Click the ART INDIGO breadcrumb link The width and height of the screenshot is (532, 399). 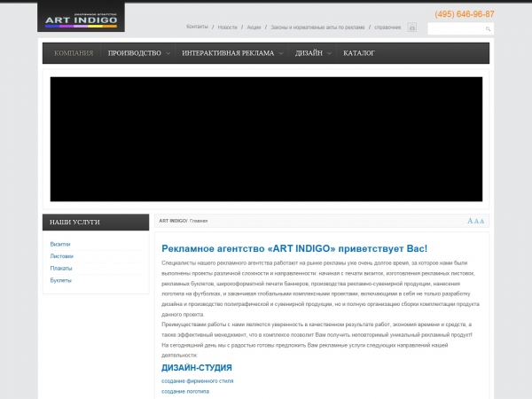tap(173, 221)
